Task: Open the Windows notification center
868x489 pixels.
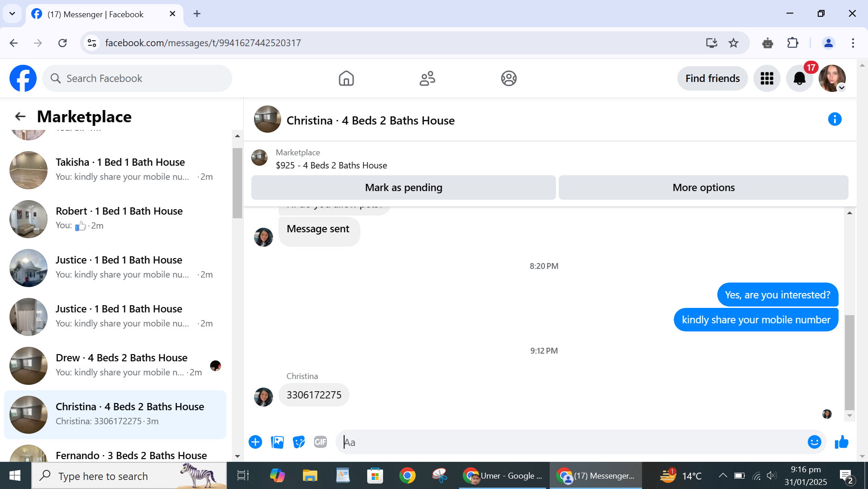Action: pos(847,476)
